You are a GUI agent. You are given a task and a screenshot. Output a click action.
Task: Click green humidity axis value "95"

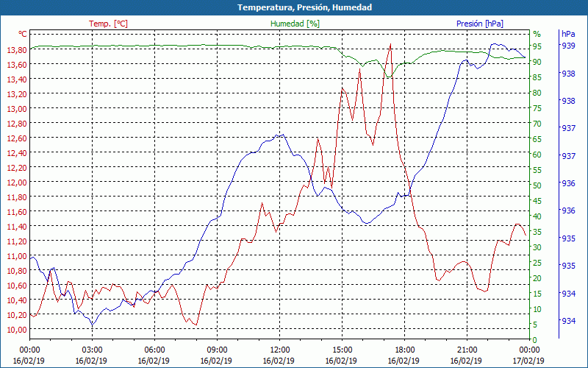pos(537,46)
